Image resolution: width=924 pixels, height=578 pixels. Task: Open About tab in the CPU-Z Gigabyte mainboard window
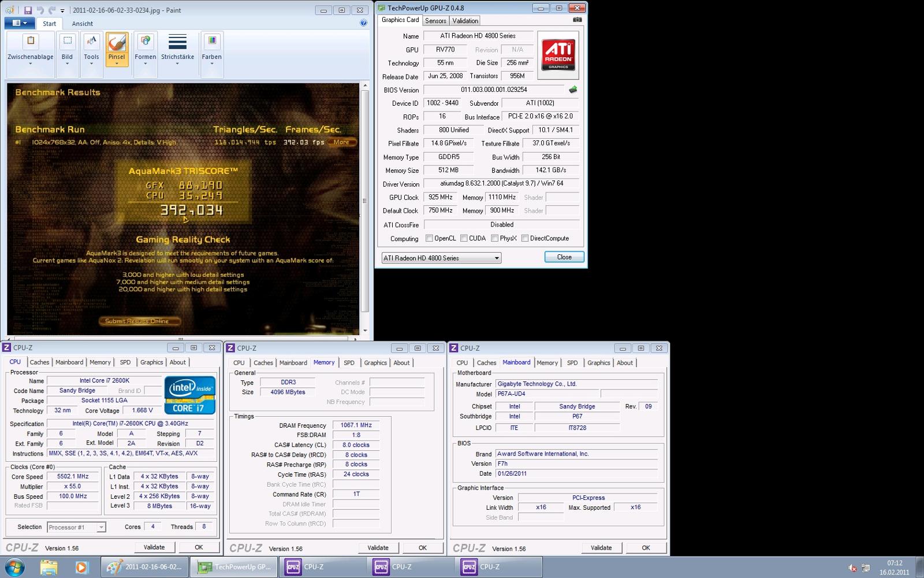tap(625, 363)
